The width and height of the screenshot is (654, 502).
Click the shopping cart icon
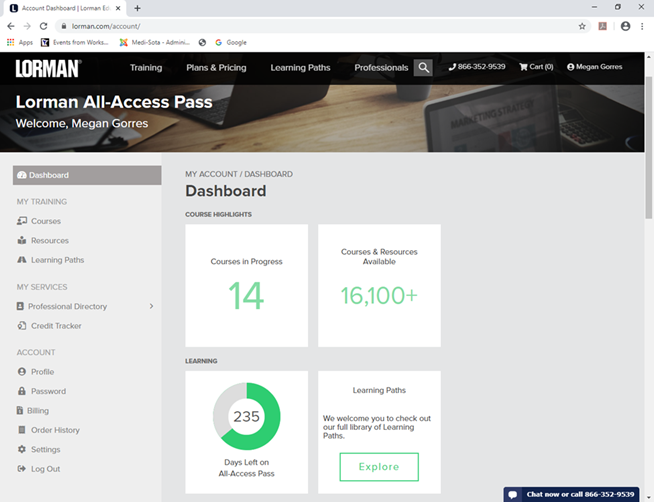pos(523,67)
